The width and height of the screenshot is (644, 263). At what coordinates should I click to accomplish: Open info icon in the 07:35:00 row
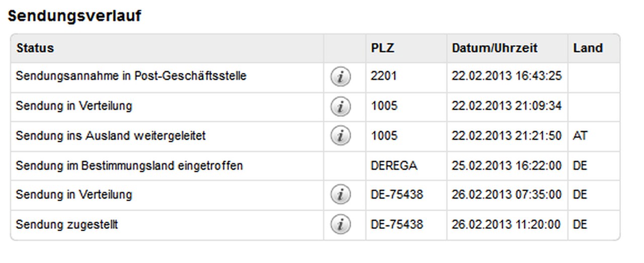point(340,195)
